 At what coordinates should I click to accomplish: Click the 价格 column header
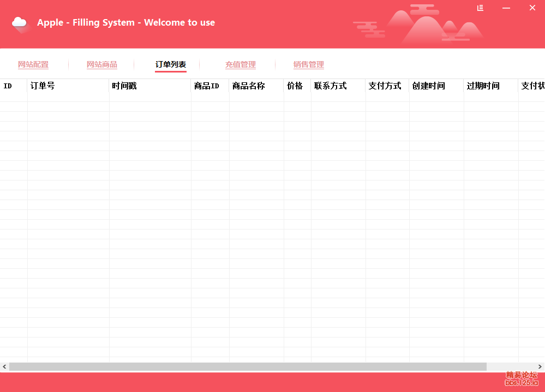[297, 86]
